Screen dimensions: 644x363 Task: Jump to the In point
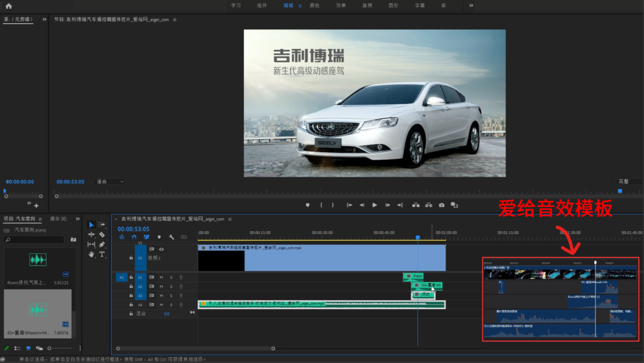pos(349,205)
